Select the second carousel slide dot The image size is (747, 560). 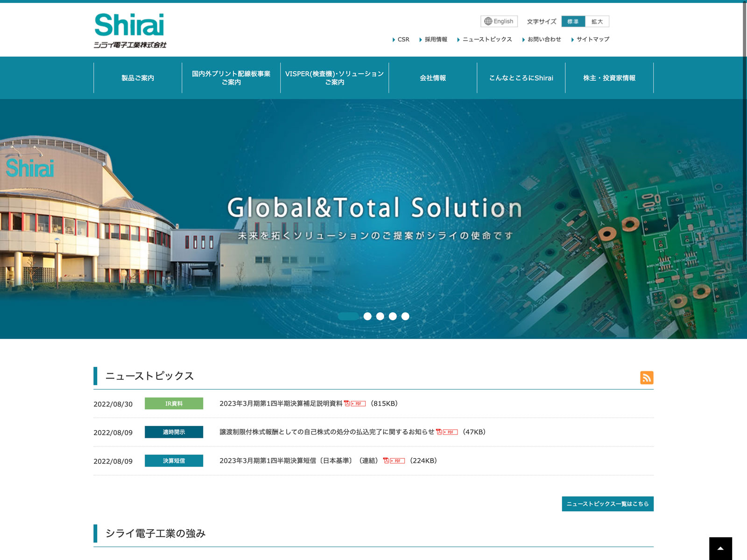(x=367, y=316)
